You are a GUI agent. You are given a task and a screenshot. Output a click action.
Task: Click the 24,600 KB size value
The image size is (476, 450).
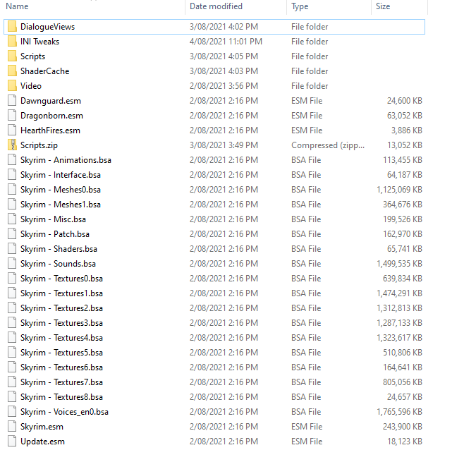405,101
